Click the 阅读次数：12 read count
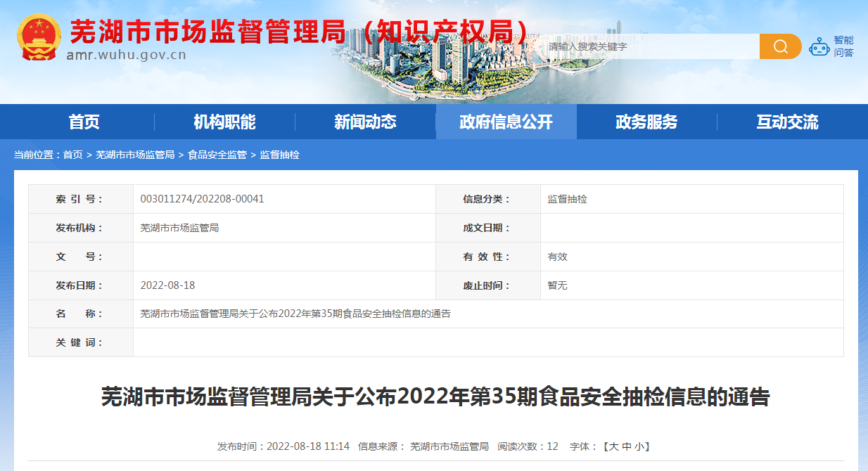This screenshot has width=868, height=471. point(528,446)
